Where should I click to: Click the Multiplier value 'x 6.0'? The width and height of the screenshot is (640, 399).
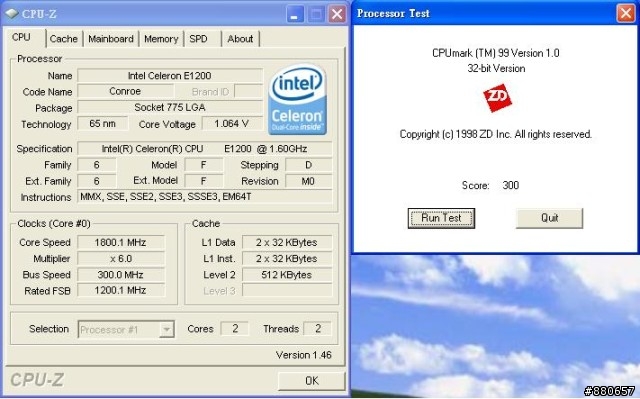click(x=121, y=259)
